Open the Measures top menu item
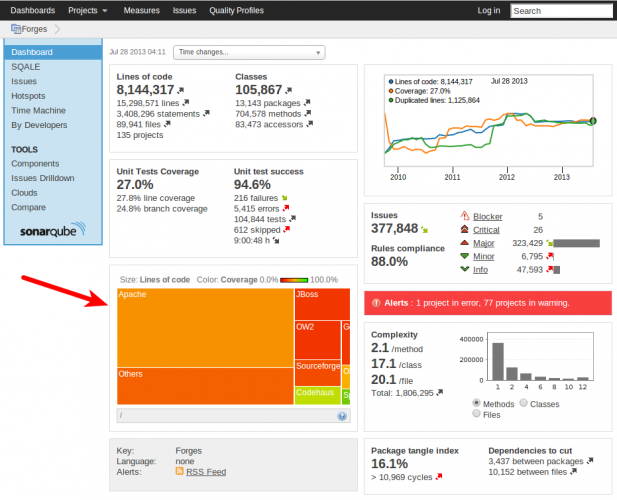 coord(141,10)
